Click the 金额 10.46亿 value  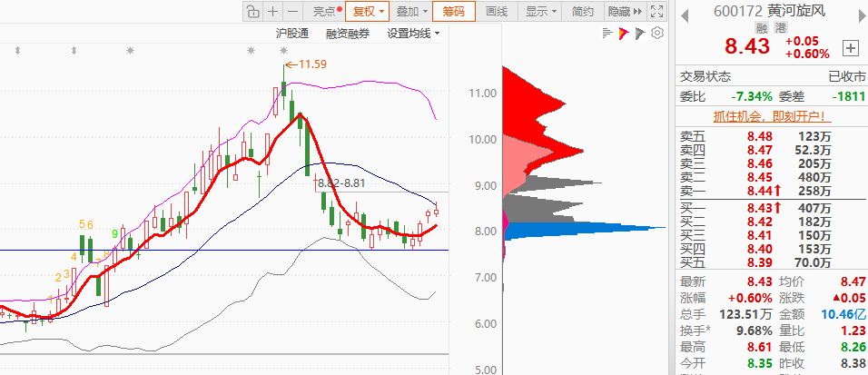pyautogui.click(x=843, y=315)
